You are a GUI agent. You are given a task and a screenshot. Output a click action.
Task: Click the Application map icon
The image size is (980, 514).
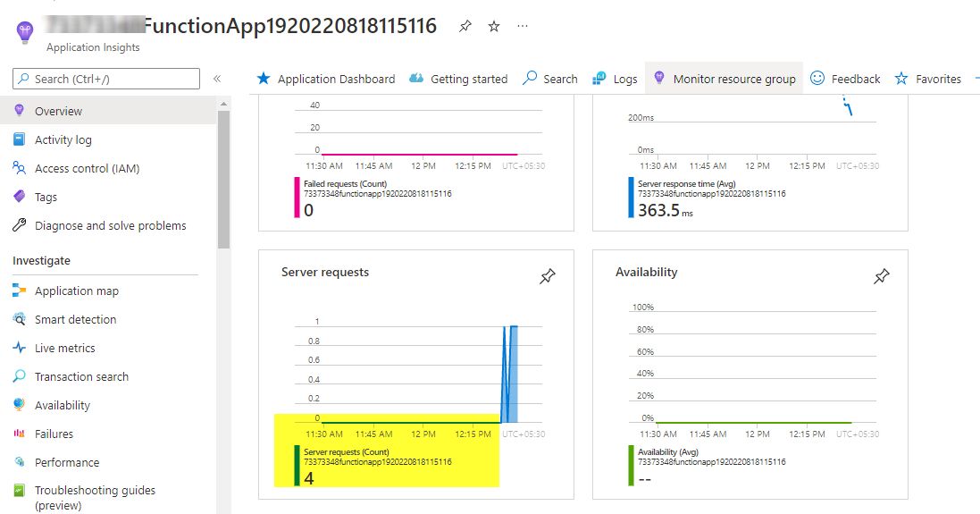coord(20,291)
